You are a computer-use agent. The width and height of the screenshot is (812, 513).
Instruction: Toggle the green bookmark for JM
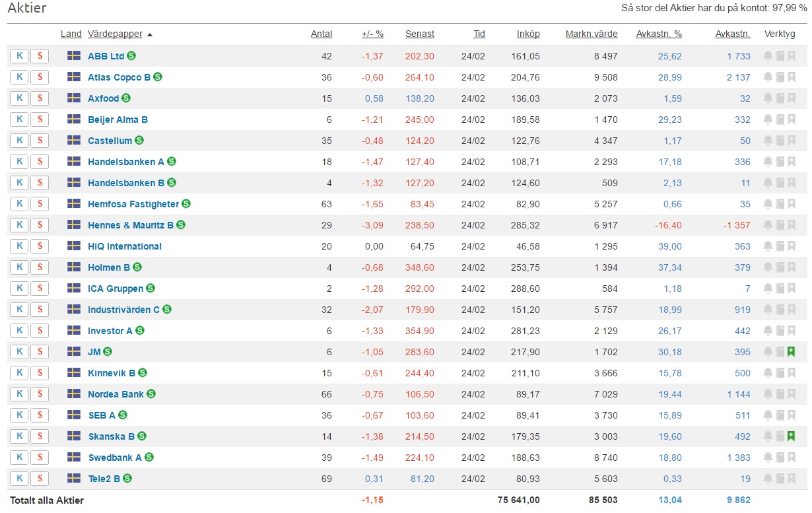tap(791, 352)
